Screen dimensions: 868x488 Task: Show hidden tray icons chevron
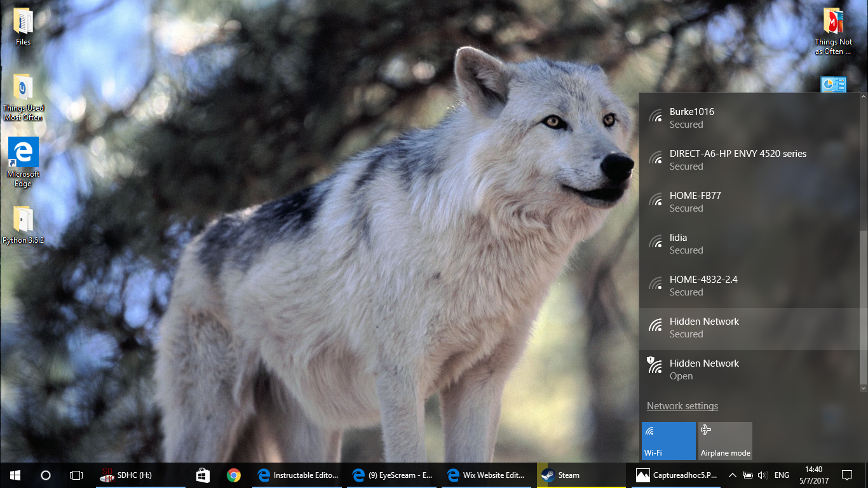(x=732, y=475)
